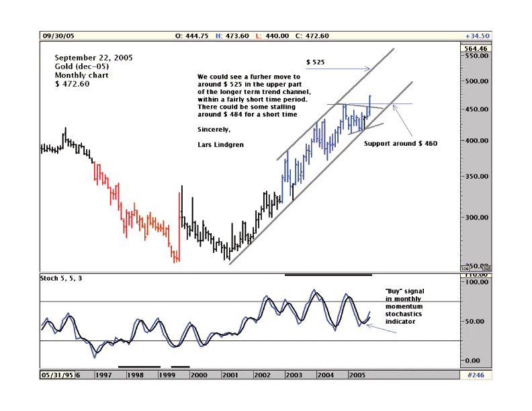Click the 110.00 value box on stochastic axis
This screenshot has height=411, width=532.
tap(475, 275)
